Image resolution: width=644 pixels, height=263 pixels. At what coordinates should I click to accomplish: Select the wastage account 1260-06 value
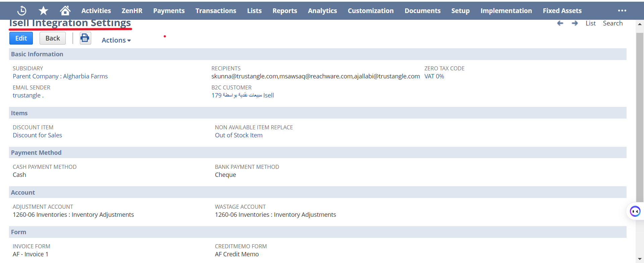tap(275, 215)
